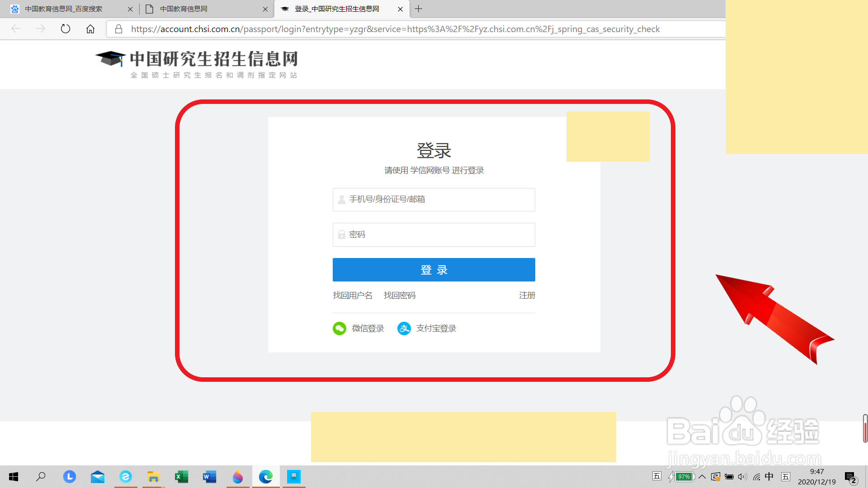Expand hidden system tray icons chevron

[702, 477]
